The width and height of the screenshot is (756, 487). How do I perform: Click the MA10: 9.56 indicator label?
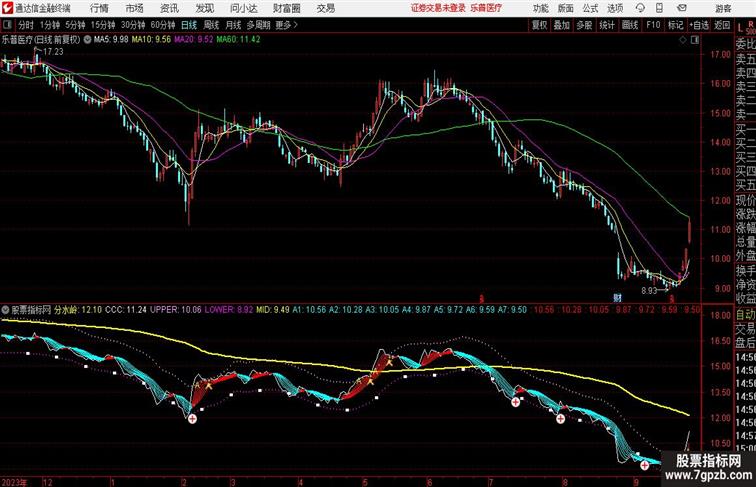(x=151, y=40)
